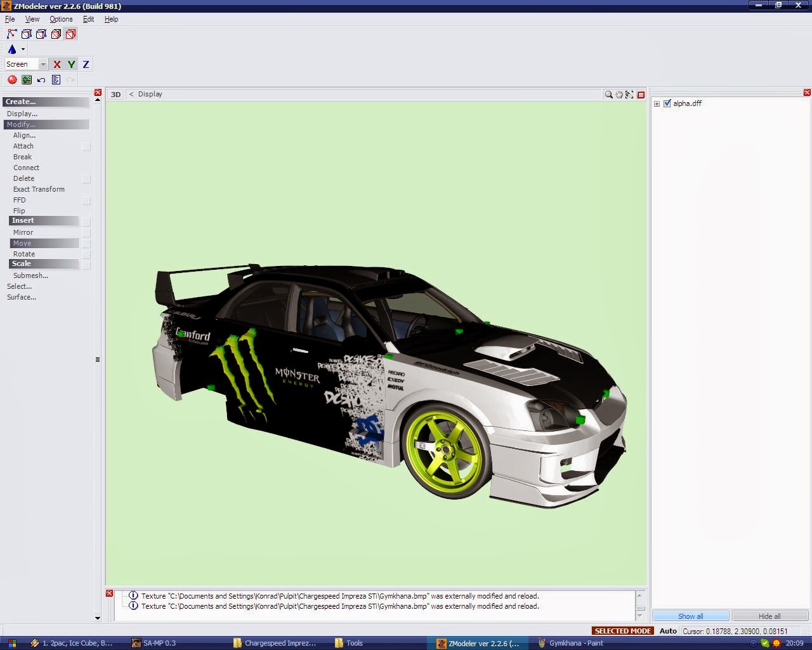Image resolution: width=812 pixels, height=650 pixels.
Task: Select the Move tool
Action: click(44, 243)
